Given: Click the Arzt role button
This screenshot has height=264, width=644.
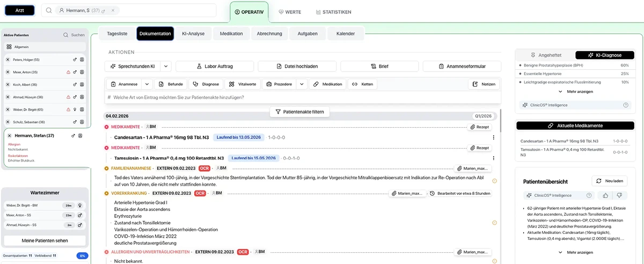Looking at the screenshot, I should tap(19, 10).
